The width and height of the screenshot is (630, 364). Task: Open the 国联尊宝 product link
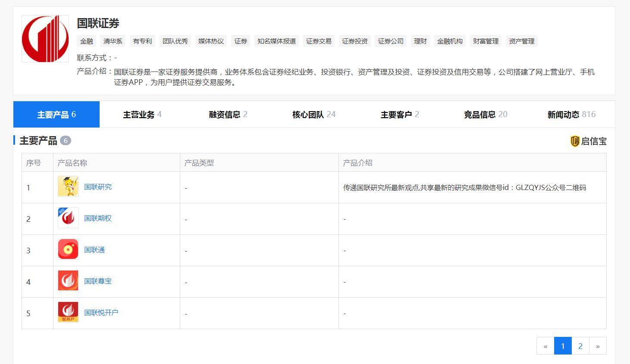coord(98,281)
